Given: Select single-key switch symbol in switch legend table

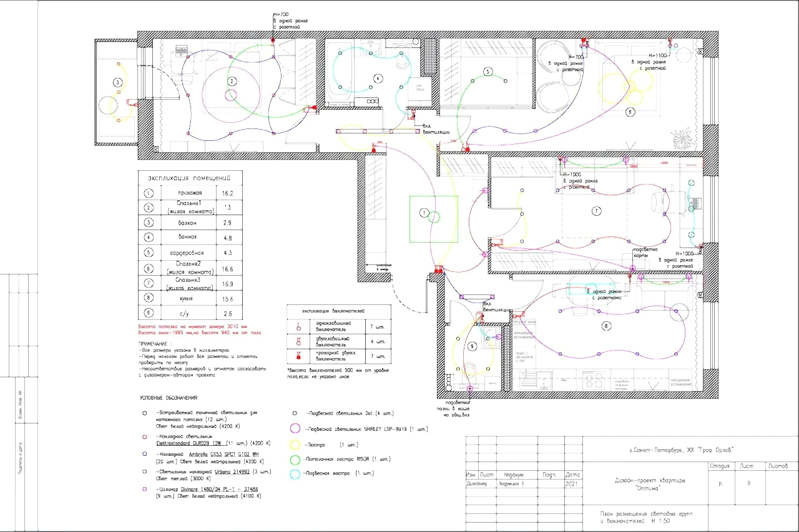Looking at the screenshot, I should pyautogui.click(x=298, y=326).
